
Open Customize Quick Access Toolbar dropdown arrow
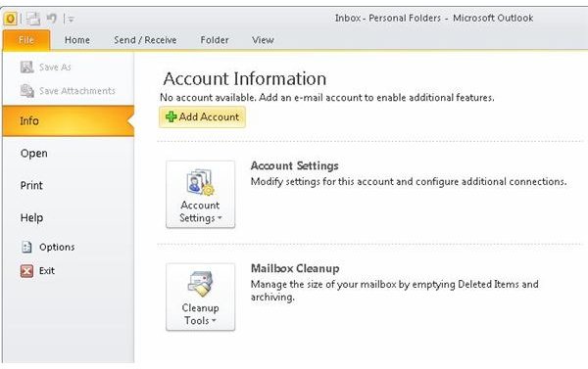71,19
